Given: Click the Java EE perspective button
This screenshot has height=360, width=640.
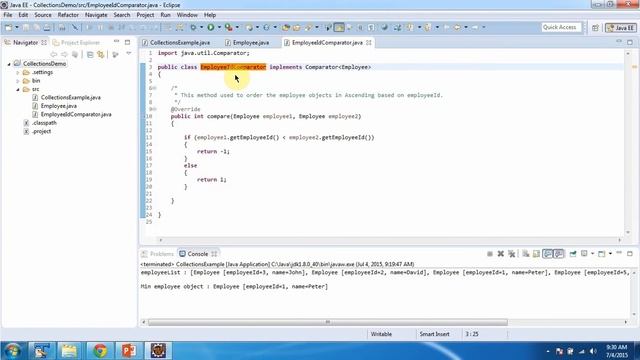Looking at the screenshot, I should (x=621, y=27).
